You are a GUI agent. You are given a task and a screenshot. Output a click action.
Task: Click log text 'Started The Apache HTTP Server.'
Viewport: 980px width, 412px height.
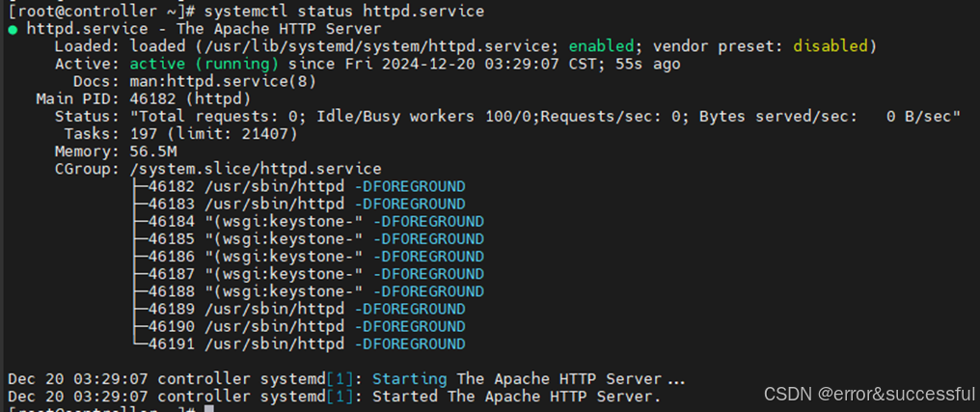(x=516, y=397)
